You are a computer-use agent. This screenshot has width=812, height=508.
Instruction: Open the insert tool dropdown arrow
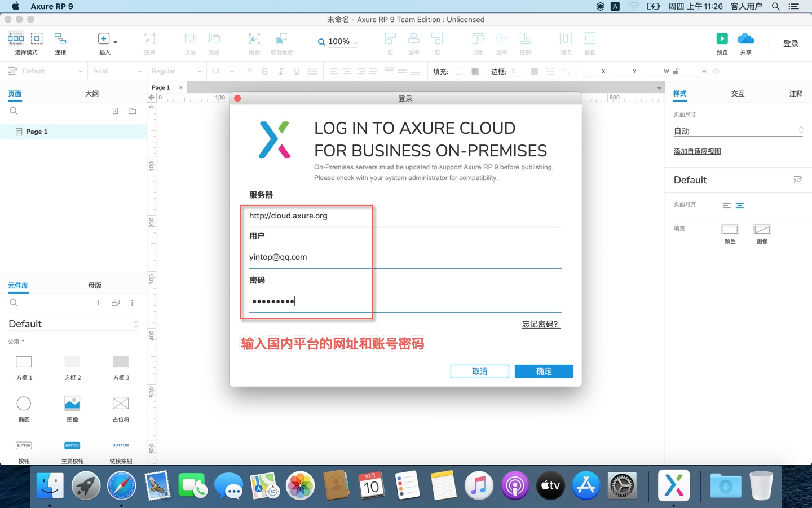click(x=116, y=42)
